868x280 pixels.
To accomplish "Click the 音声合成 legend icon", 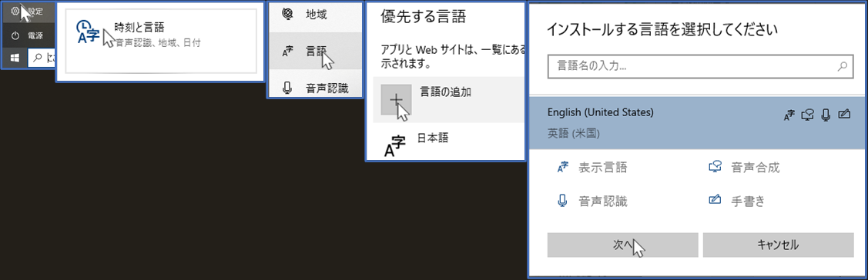I will tap(715, 167).
